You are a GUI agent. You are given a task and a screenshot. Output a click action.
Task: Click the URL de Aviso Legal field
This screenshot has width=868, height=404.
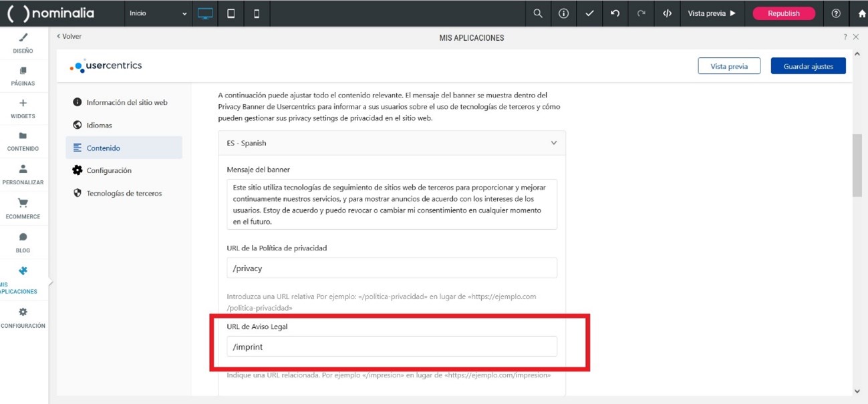click(x=392, y=347)
